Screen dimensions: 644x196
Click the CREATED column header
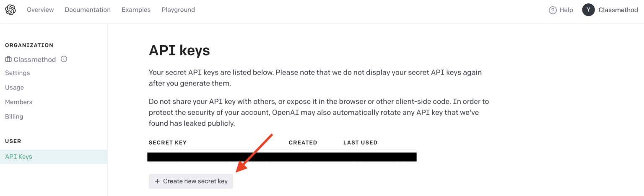pos(303,142)
